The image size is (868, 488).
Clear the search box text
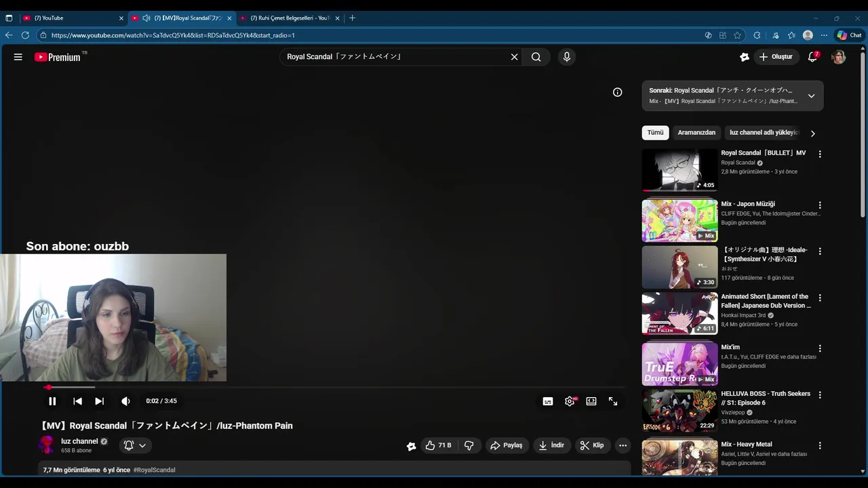(x=514, y=57)
